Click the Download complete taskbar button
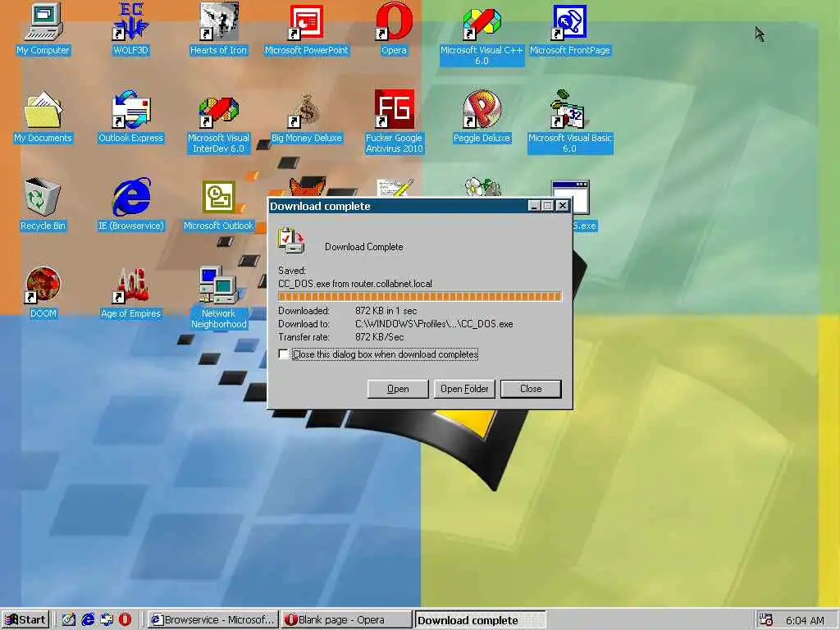 point(479,620)
